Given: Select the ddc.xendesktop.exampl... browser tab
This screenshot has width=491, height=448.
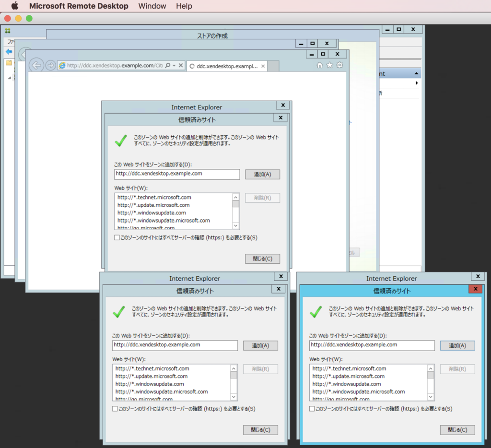Looking at the screenshot, I should [x=227, y=66].
